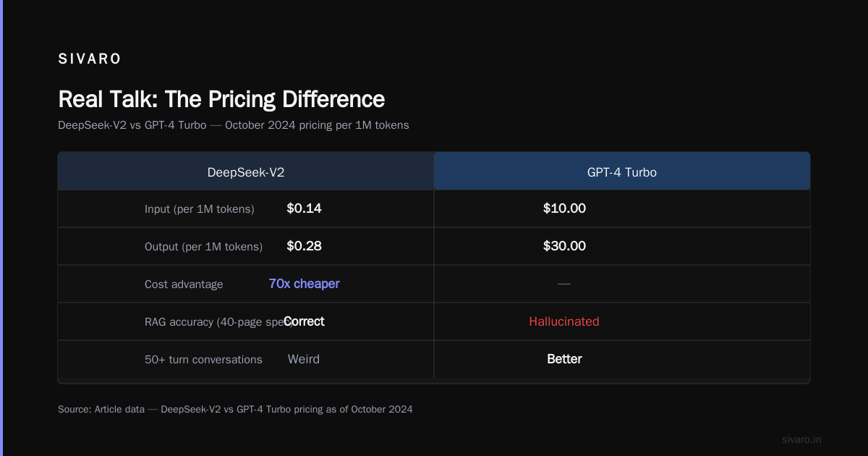The height and width of the screenshot is (456, 868).
Task: Click the Correct RAG accuracy value
Action: [304, 321]
